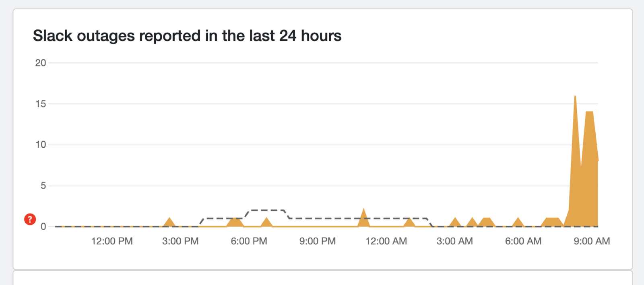Click the 5 value on the y-axis

pyautogui.click(x=43, y=186)
